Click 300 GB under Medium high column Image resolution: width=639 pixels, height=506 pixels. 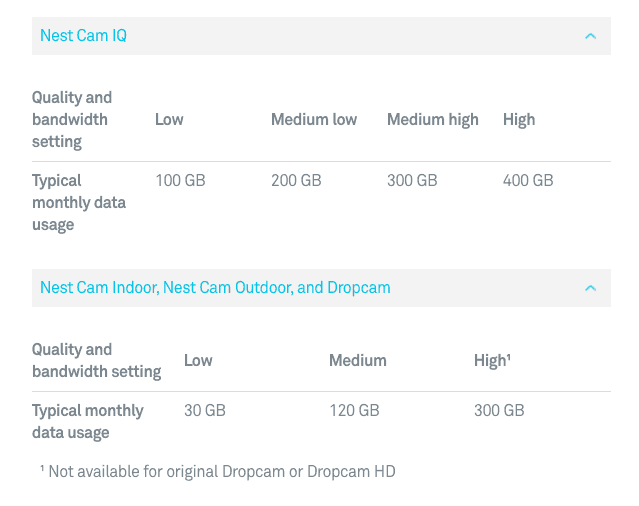click(x=412, y=181)
